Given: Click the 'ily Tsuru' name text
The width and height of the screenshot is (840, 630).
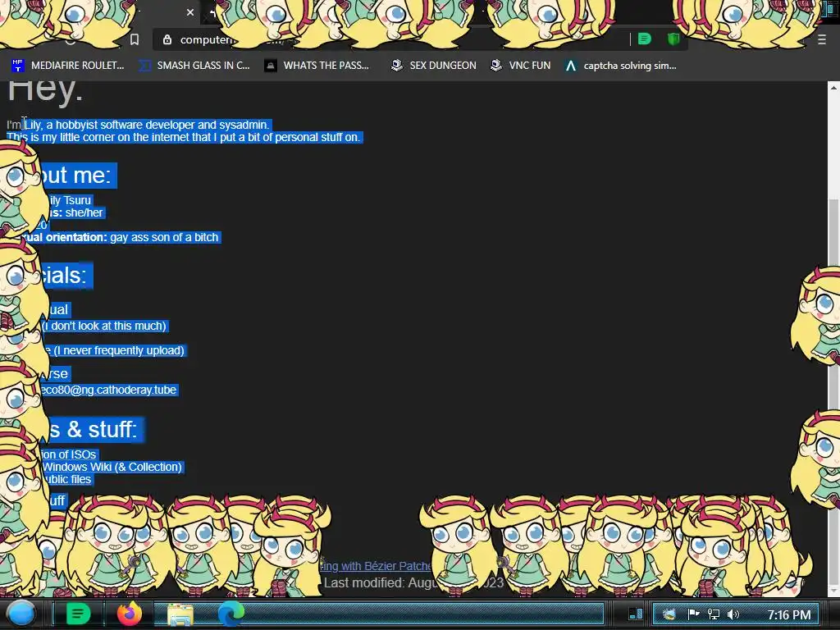Looking at the screenshot, I should click(x=70, y=200).
